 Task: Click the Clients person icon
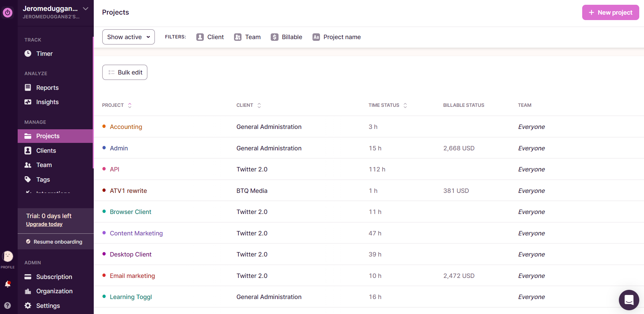pos(28,150)
